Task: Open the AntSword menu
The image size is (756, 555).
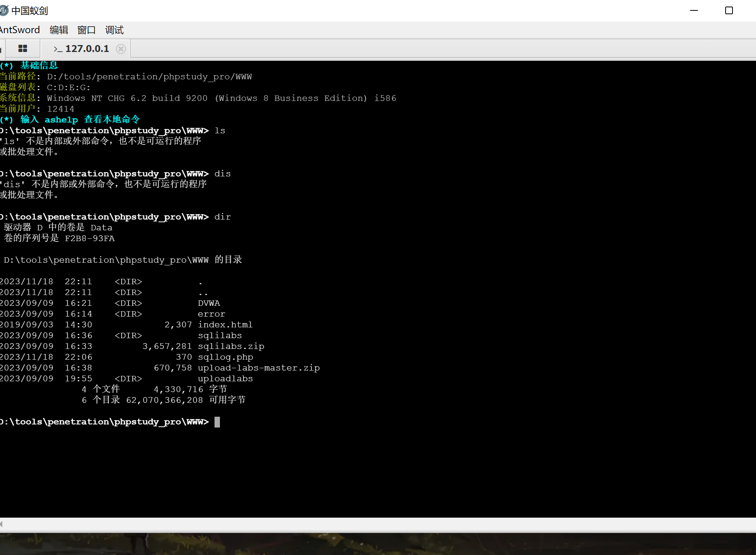Action: point(19,30)
